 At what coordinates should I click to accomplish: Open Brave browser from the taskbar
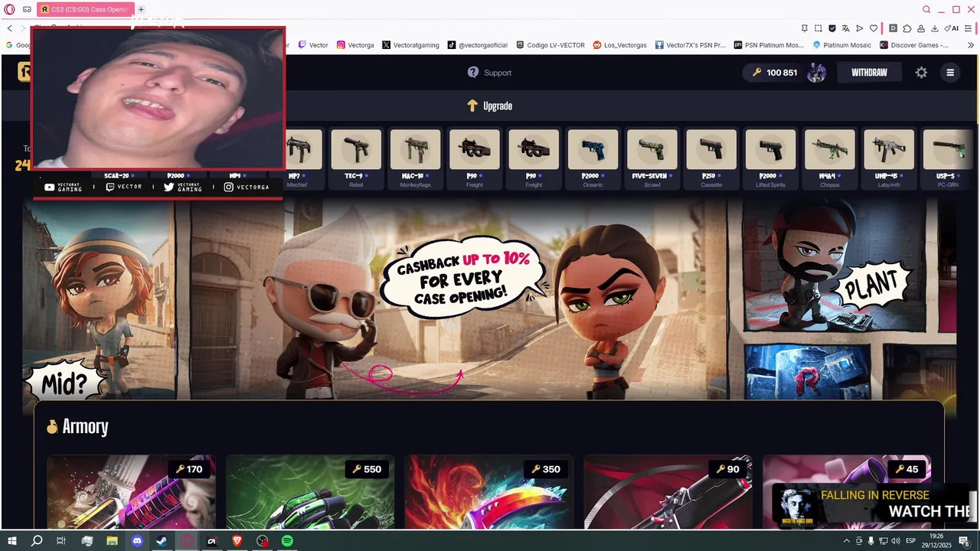[x=237, y=541]
